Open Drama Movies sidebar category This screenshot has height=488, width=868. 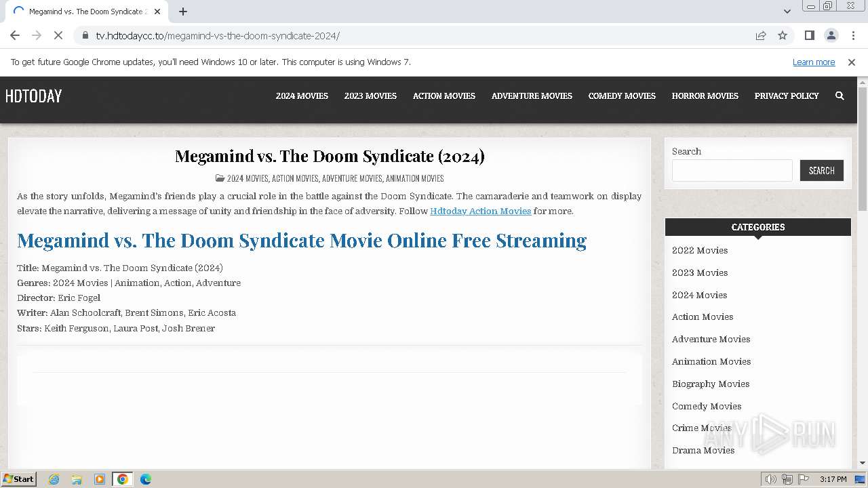[x=703, y=451]
